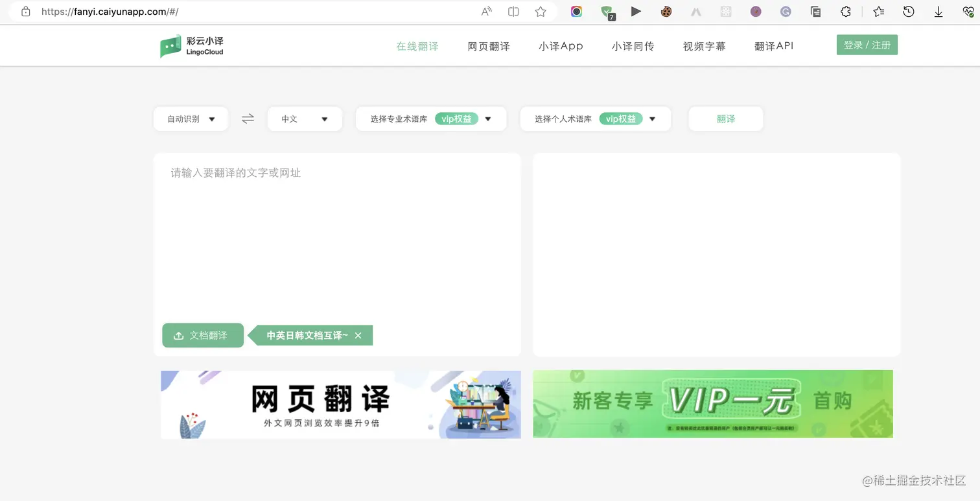This screenshot has height=501, width=980.
Task: Swap the translation direction with the arrows icon
Action: 248,119
